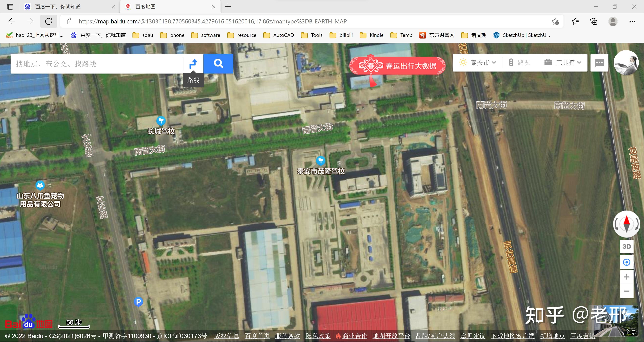
Task: Locate my position with the target icon
Action: 627,262
